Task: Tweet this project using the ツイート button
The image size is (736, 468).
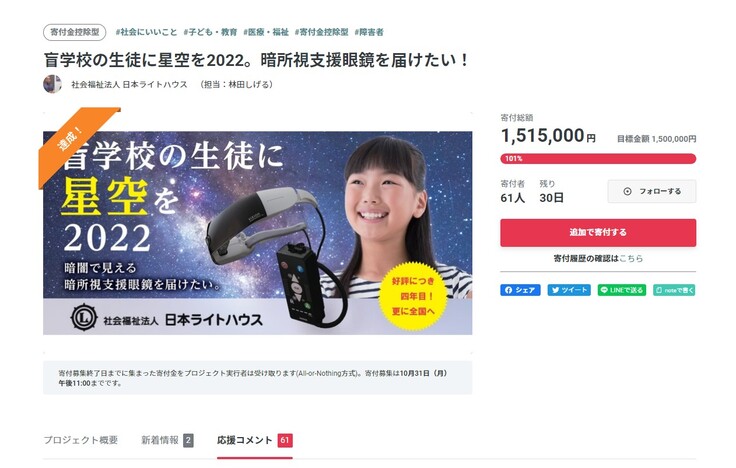Action: [x=569, y=290]
